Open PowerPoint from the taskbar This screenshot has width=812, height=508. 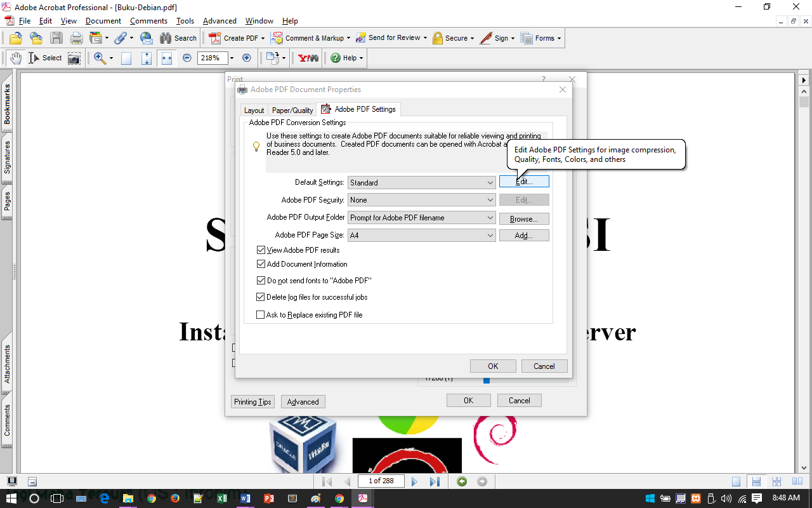(269, 498)
